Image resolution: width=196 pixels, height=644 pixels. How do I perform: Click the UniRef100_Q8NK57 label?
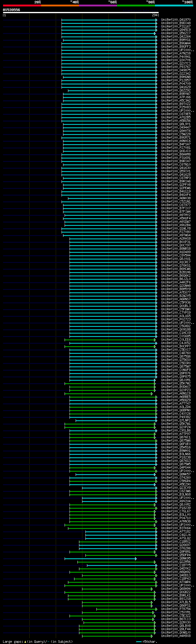tap(176, 474)
